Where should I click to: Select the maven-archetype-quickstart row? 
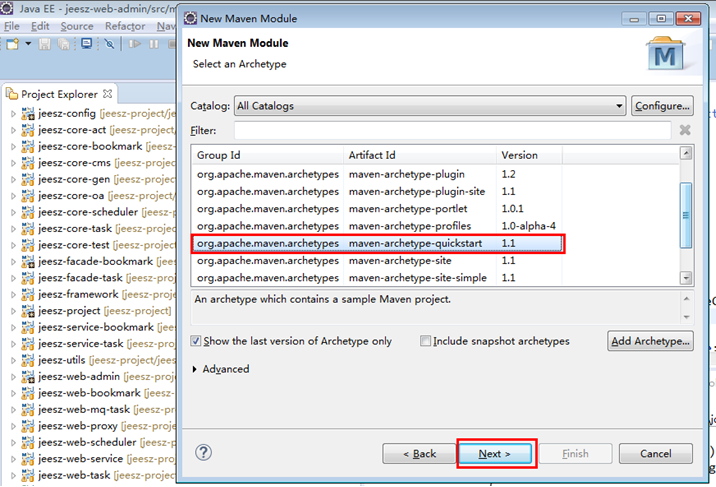point(377,243)
